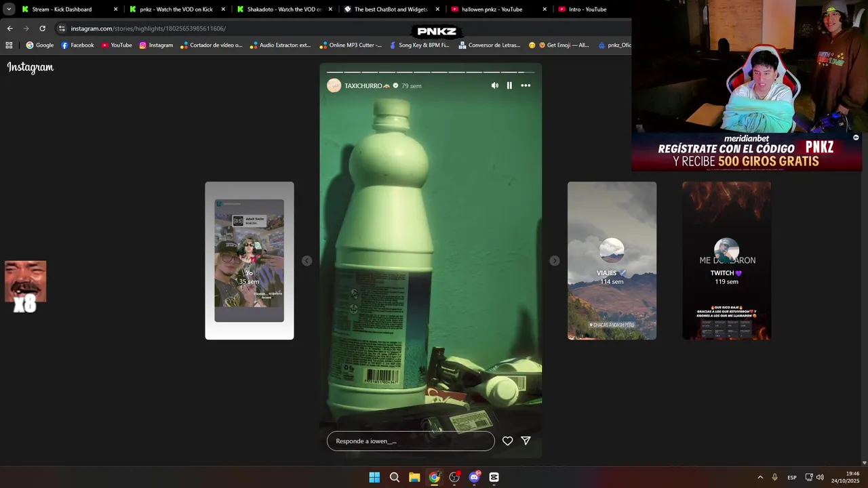Screen dimensions: 868x488
Task: Show hidden system tray icons
Action: (x=760, y=477)
